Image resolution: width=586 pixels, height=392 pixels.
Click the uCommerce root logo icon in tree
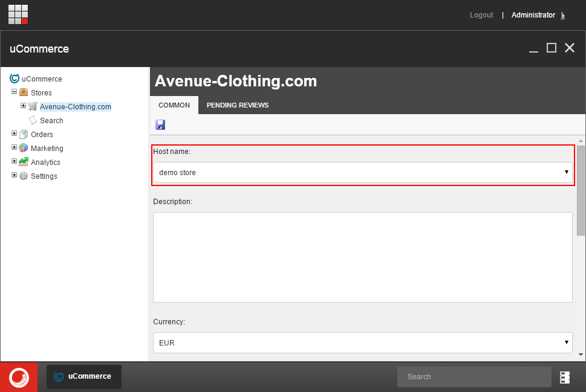coord(14,79)
